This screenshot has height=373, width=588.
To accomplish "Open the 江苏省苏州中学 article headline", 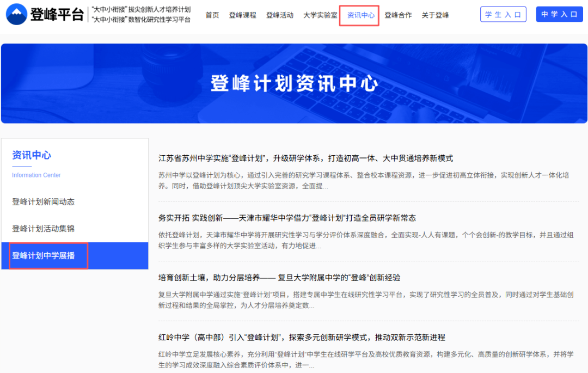I will (x=305, y=158).
